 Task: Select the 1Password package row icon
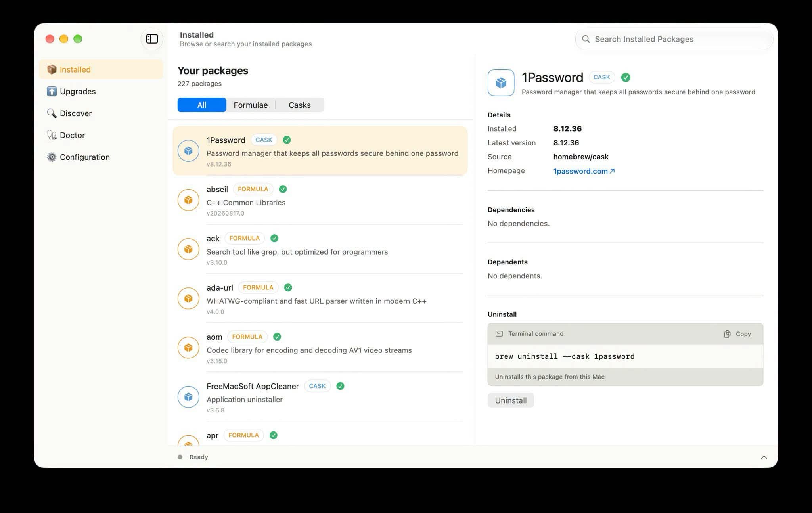[188, 151]
